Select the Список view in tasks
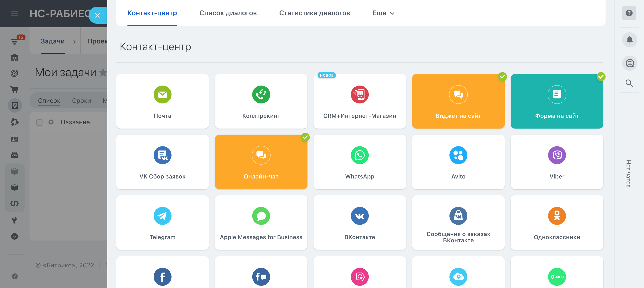This screenshot has height=288, width=644. [x=49, y=101]
